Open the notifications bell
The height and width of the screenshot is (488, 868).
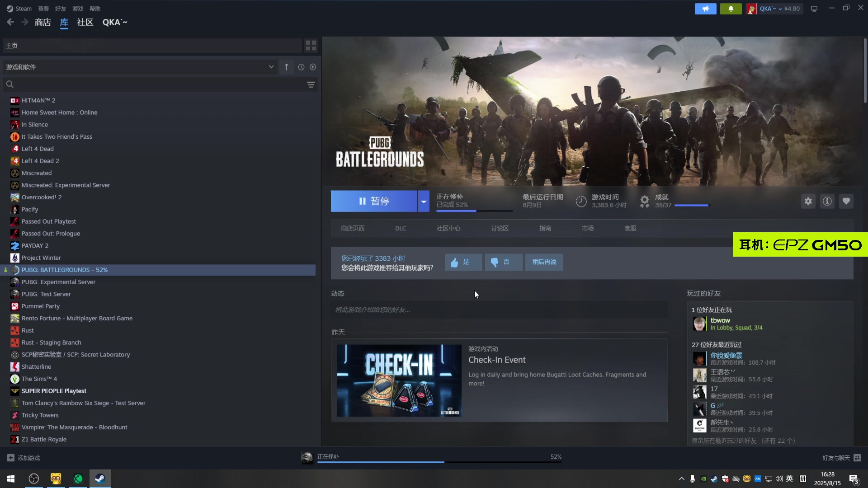[731, 9]
